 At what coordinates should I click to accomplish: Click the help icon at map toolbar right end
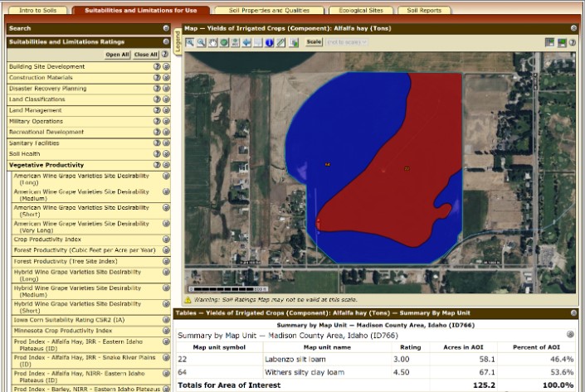[573, 42]
